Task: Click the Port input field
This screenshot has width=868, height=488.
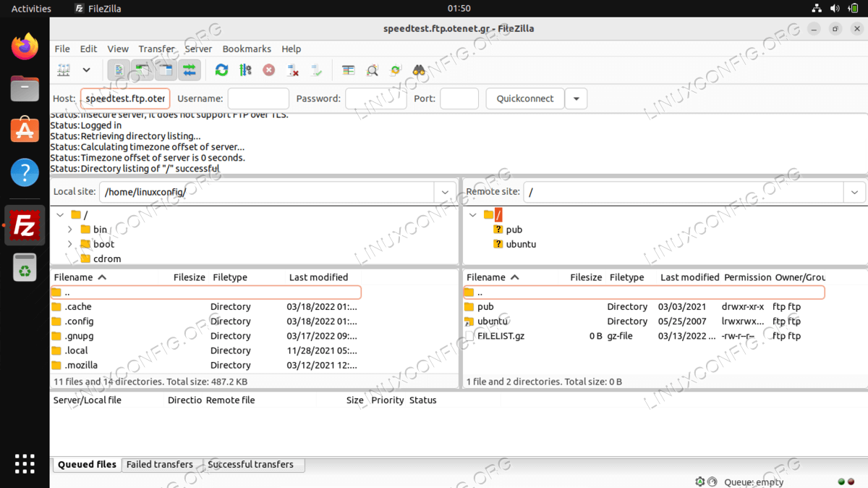Action: 459,98
